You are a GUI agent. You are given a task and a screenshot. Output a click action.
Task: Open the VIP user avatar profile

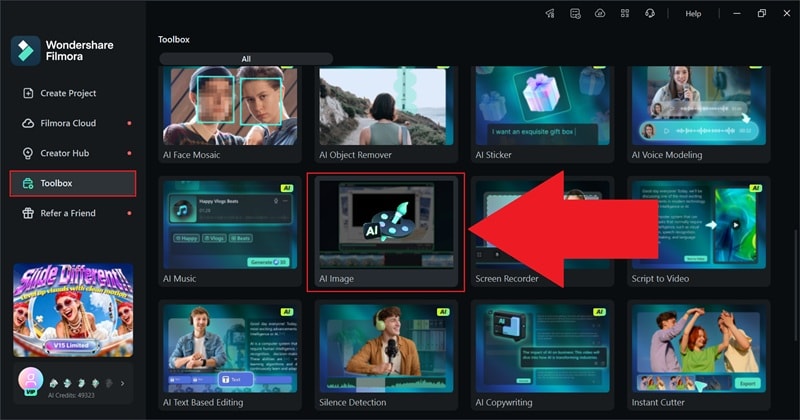pyautogui.click(x=31, y=381)
